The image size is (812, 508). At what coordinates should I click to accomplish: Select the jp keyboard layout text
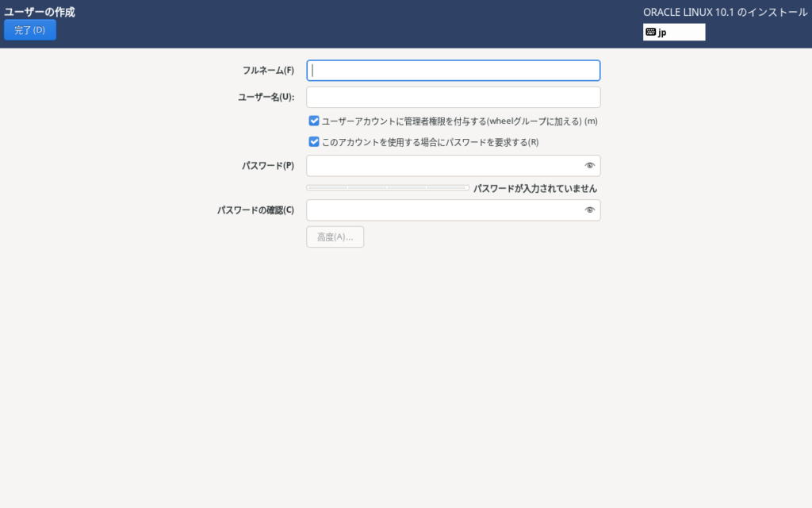(662, 33)
